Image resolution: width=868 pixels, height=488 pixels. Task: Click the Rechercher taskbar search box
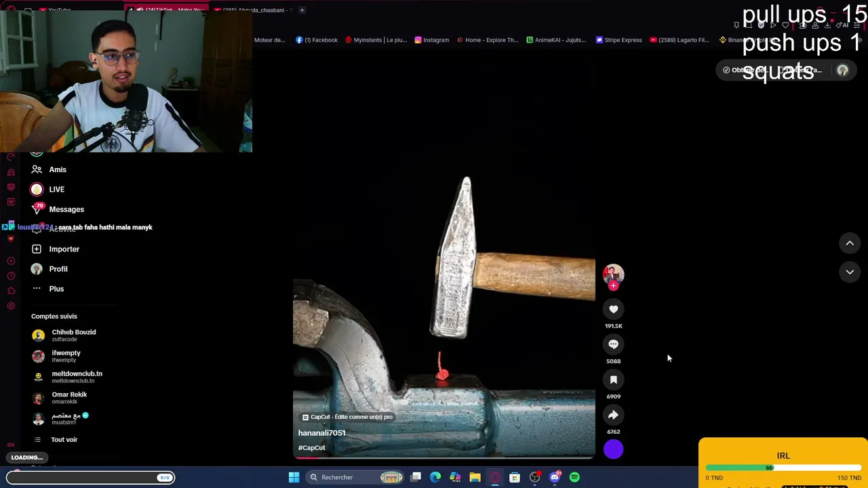point(356,477)
